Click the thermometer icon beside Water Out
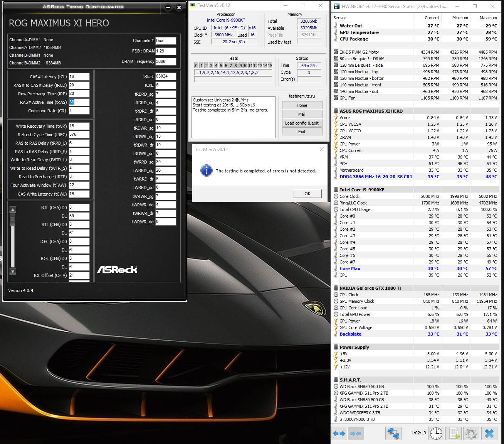The image size is (504, 444). 336,26
